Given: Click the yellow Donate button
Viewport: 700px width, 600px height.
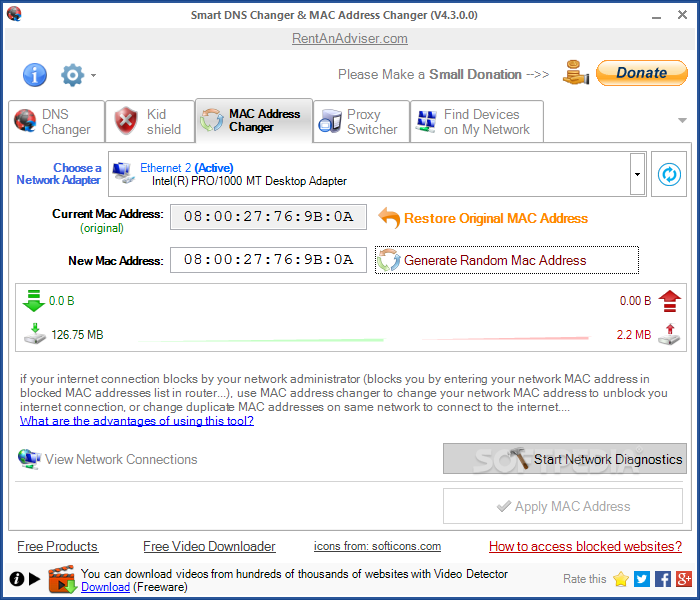Looking at the screenshot, I should [x=642, y=73].
